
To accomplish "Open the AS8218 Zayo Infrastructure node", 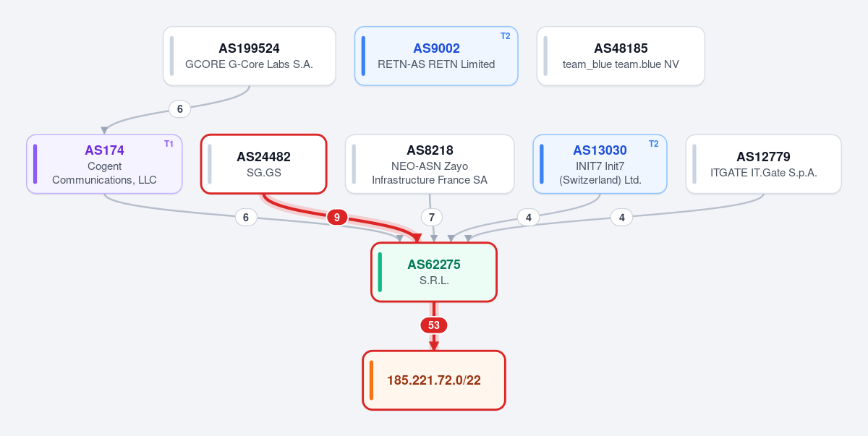I will coord(430,164).
